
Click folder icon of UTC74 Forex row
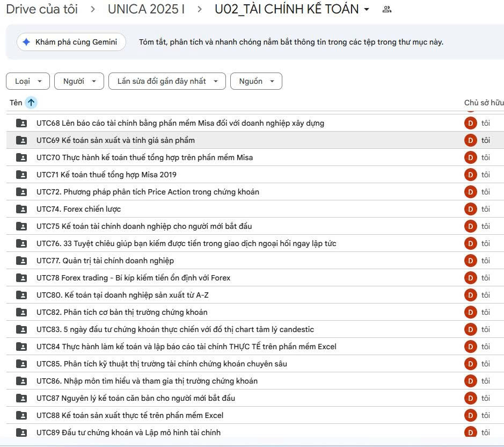click(x=21, y=209)
